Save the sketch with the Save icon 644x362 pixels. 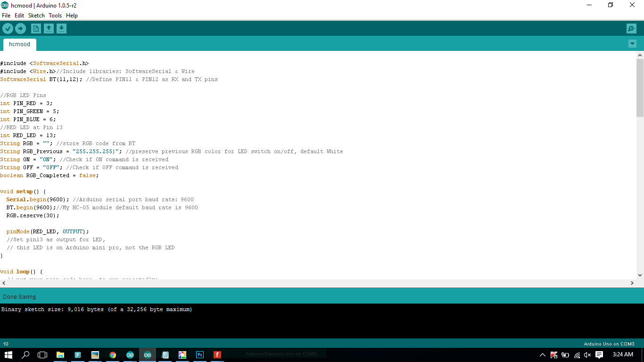pyautogui.click(x=61, y=28)
